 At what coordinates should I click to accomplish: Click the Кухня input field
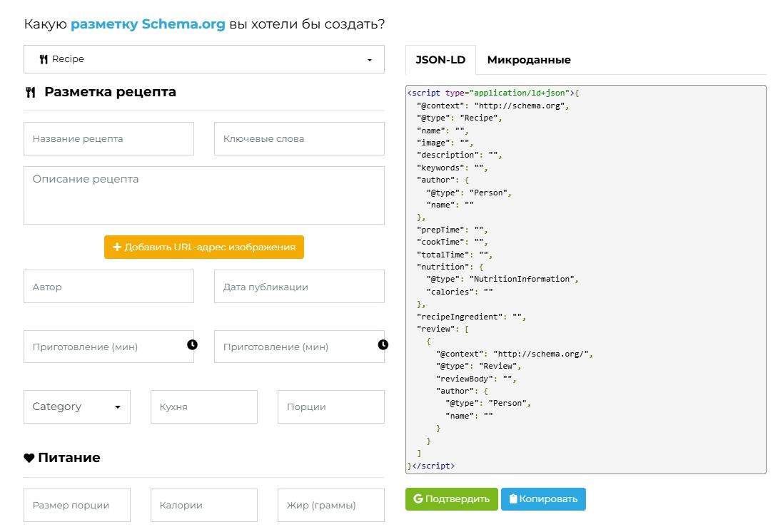click(x=203, y=406)
